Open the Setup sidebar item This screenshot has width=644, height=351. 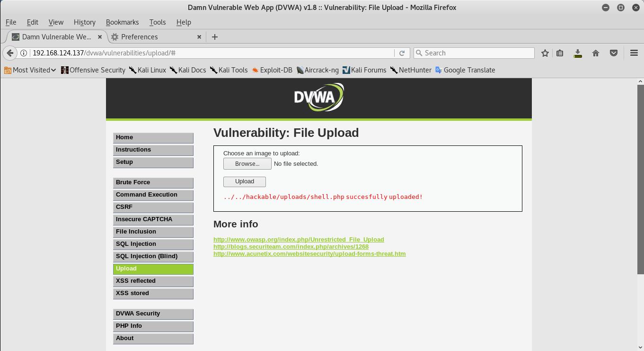coord(153,162)
